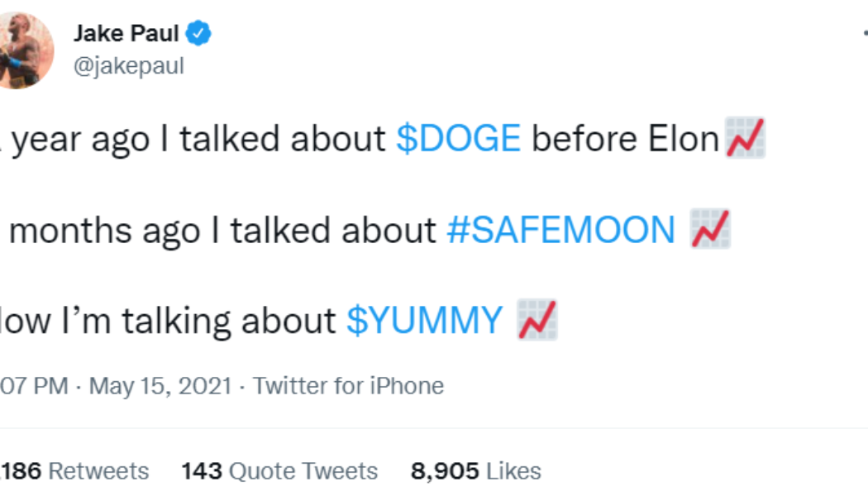
Task: Click the words "before Elon" in the tweet
Action: point(625,140)
